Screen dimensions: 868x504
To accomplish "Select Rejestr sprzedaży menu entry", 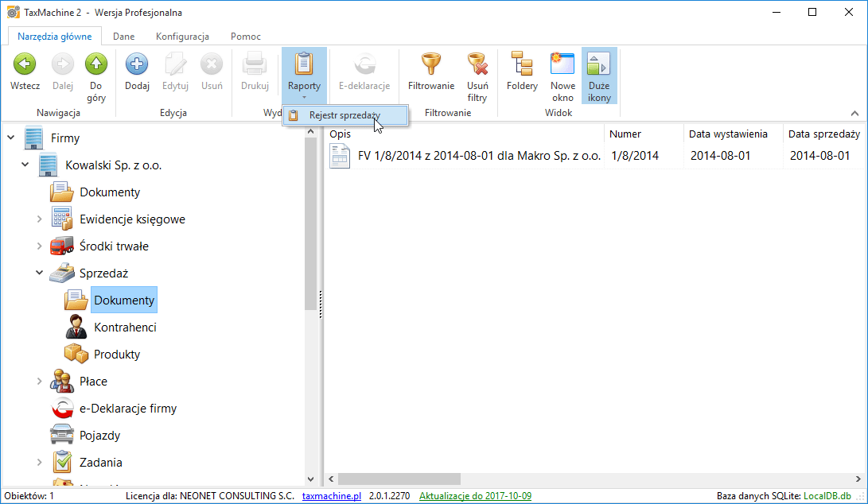I will click(x=344, y=115).
